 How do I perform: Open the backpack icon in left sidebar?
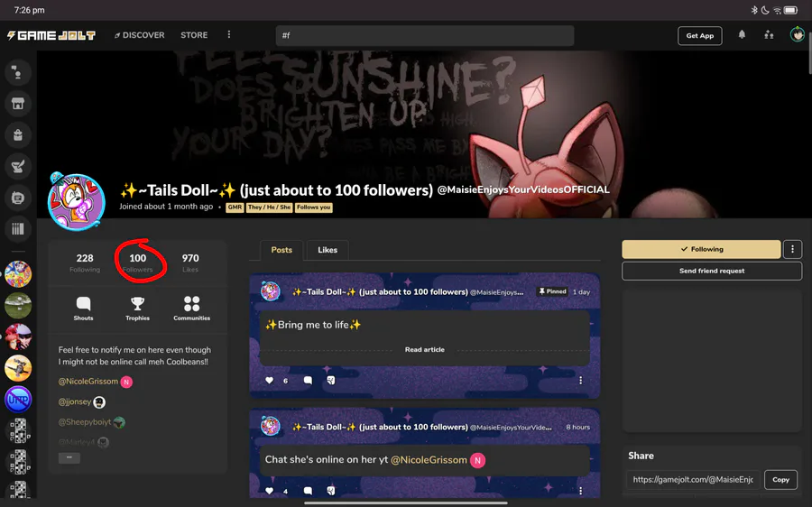(x=18, y=135)
